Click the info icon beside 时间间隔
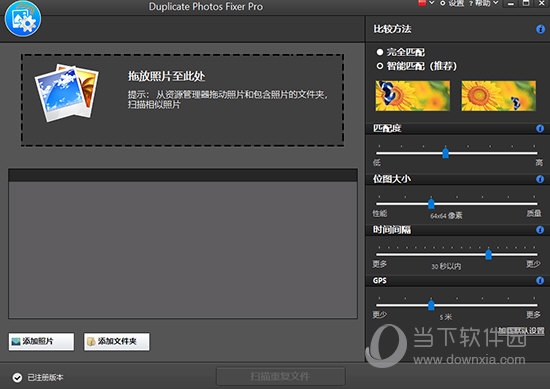550x389 pixels. coord(540,230)
